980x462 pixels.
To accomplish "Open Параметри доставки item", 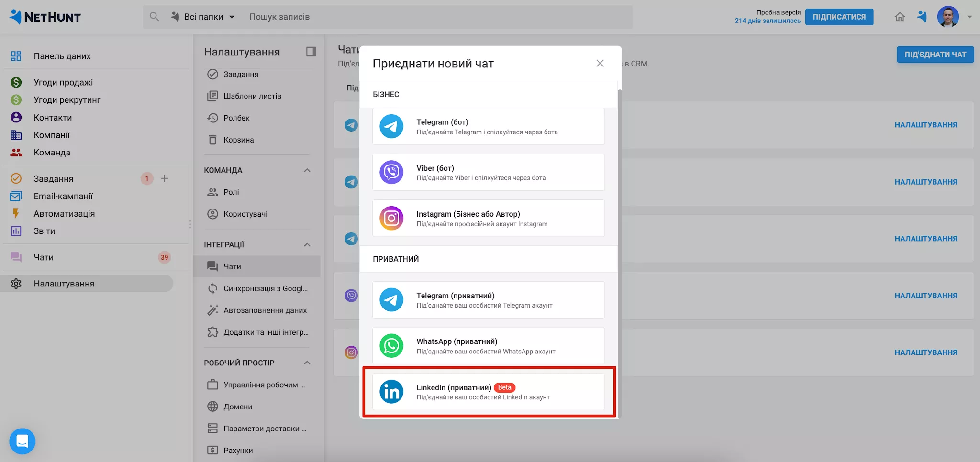I will click(x=265, y=429).
